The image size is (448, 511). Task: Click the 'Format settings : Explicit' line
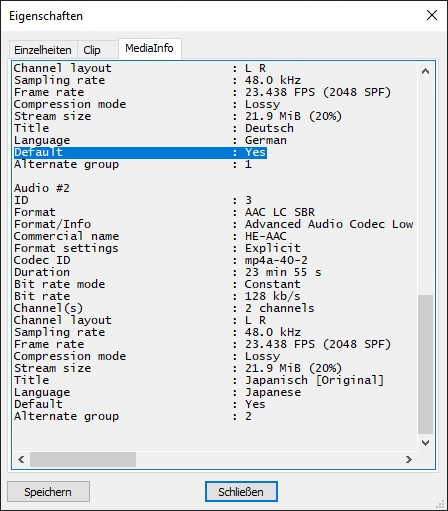[157, 248]
